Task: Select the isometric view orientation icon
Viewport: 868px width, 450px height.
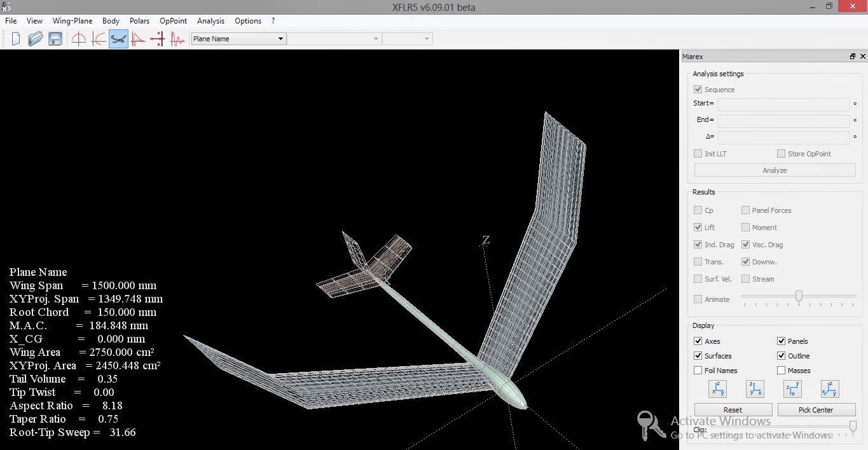Action: (x=829, y=388)
